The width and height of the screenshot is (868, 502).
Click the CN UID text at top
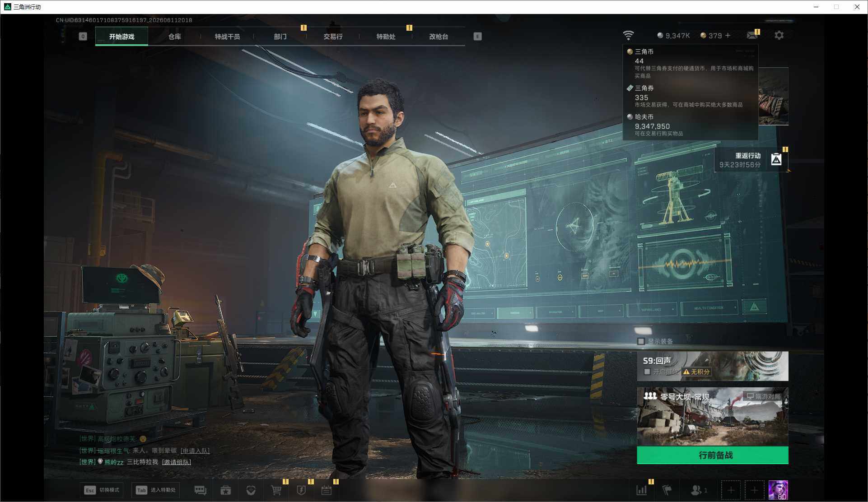point(124,20)
